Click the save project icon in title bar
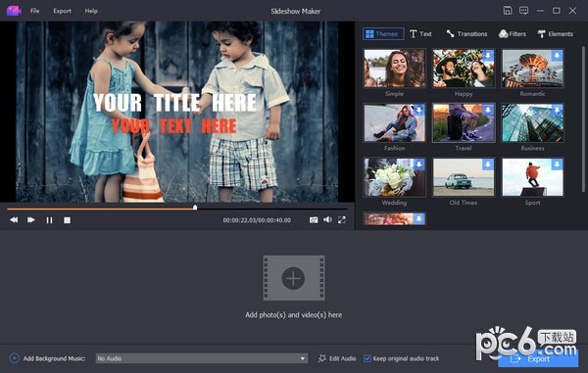588x373 pixels. [508, 11]
